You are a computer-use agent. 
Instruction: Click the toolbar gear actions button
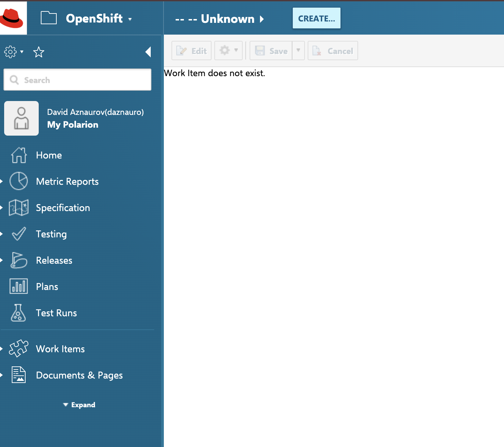click(228, 51)
